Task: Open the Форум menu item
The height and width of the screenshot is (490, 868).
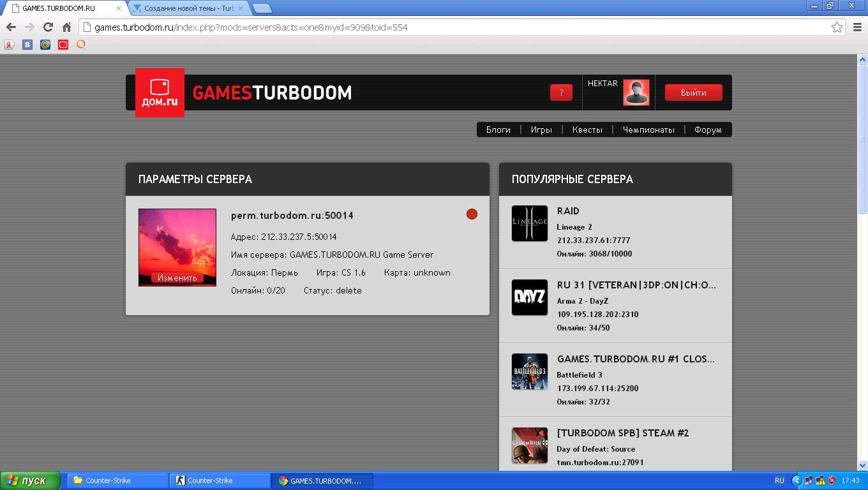Action: click(708, 130)
